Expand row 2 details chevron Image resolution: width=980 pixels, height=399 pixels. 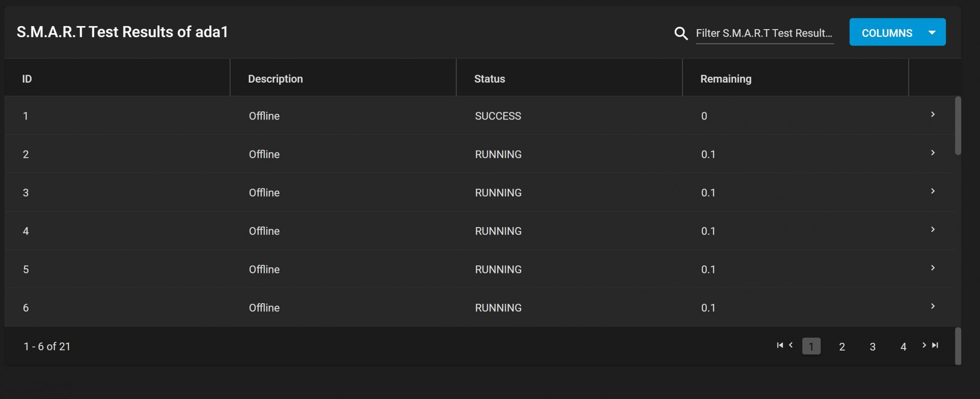[933, 153]
